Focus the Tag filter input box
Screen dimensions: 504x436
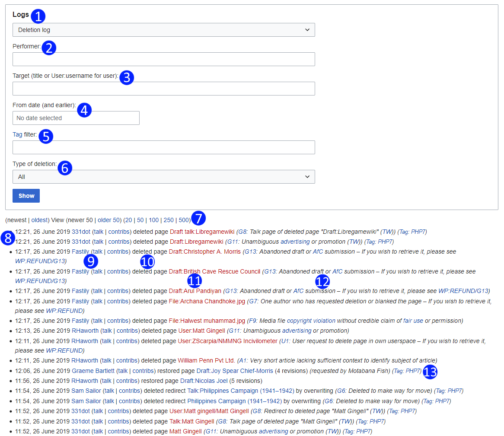click(x=163, y=147)
